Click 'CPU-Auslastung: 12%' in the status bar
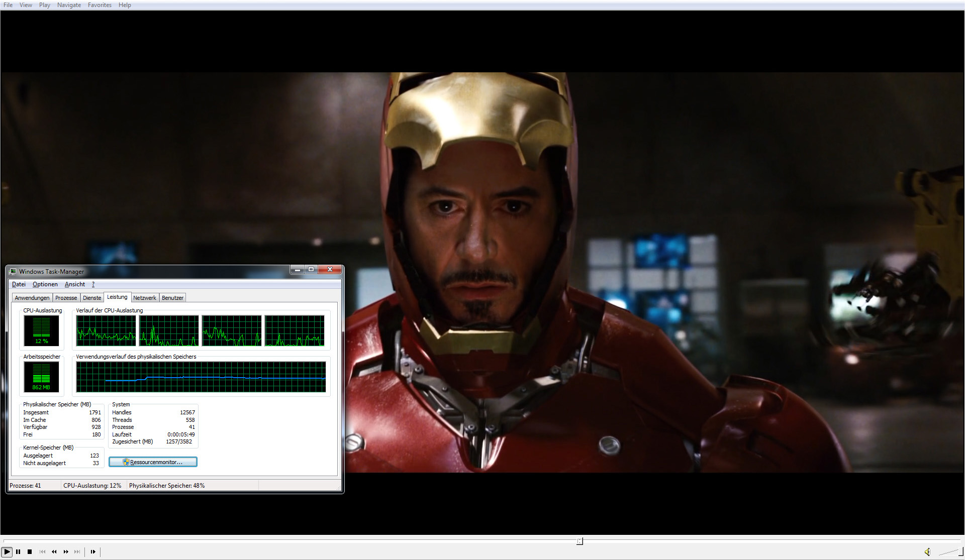Image resolution: width=965 pixels, height=560 pixels. coord(92,486)
